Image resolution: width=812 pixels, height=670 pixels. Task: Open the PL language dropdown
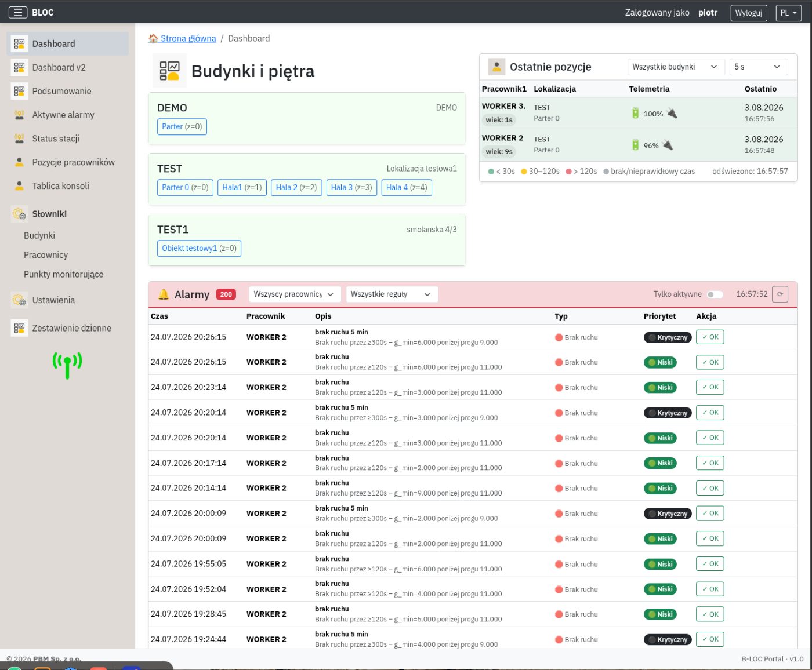(x=788, y=13)
